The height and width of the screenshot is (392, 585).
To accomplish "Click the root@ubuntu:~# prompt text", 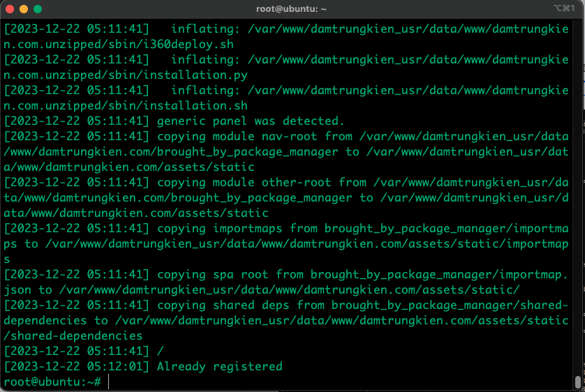I will pyautogui.click(x=52, y=382).
